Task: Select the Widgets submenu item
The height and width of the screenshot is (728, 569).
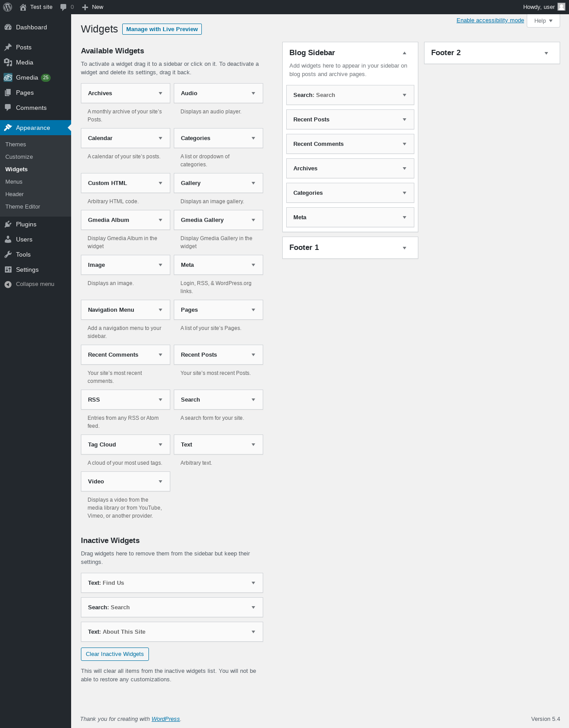Action: tap(16, 169)
